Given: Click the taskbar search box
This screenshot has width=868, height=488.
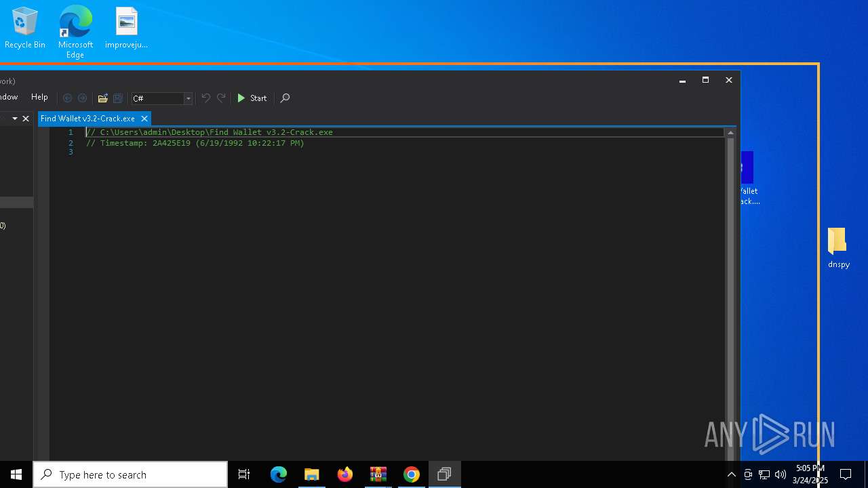Looking at the screenshot, I should tap(130, 474).
